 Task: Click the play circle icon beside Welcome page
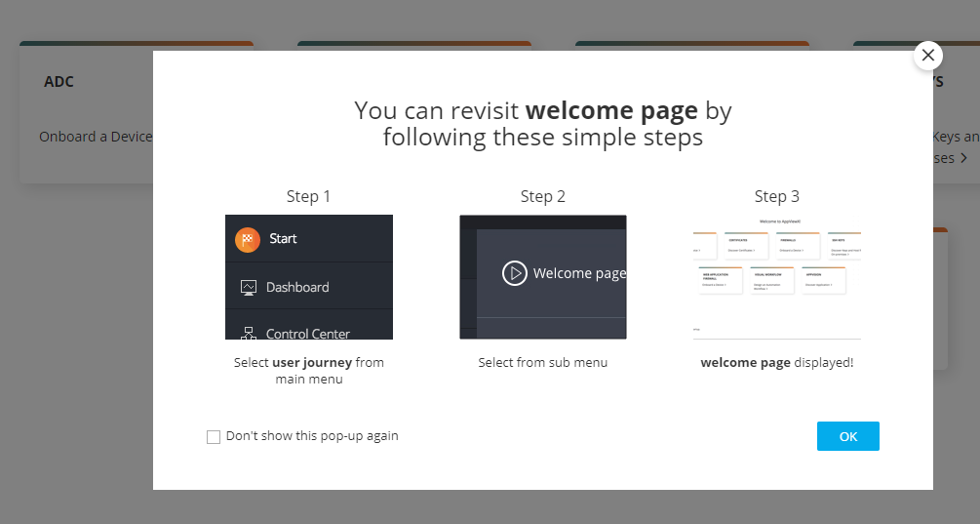click(x=514, y=273)
